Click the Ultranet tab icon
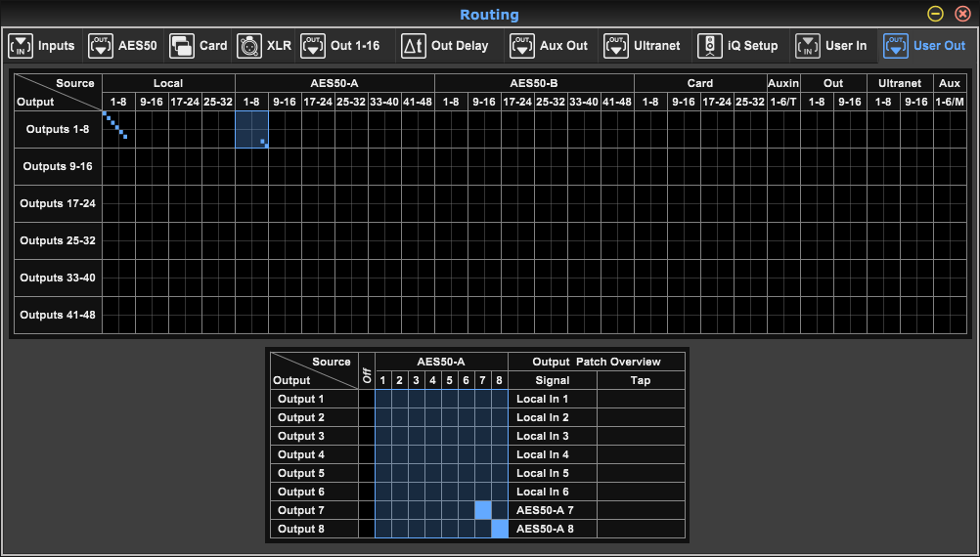The height and width of the screenshot is (557, 980). 615,46
